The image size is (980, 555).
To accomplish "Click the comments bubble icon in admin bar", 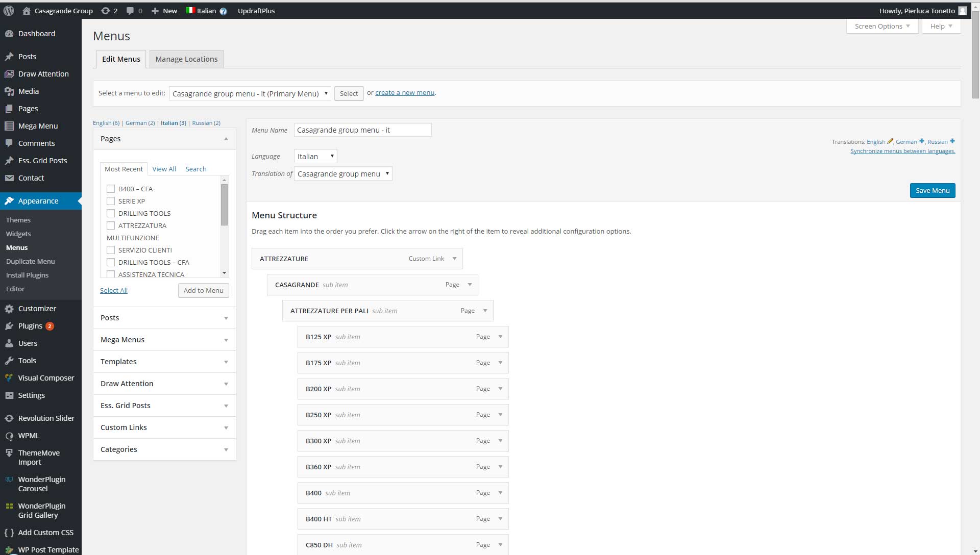I will [131, 11].
